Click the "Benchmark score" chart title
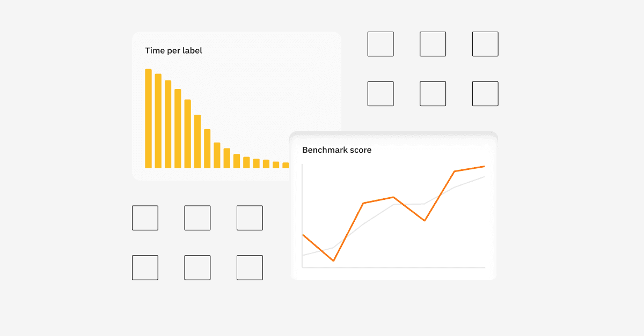The width and height of the screenshot is (644, 336). click(336, 150)
